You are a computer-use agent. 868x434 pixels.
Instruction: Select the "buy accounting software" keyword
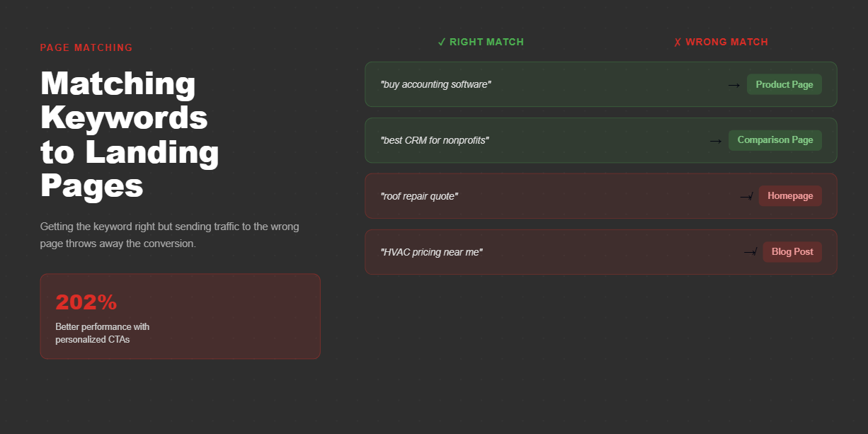click(435, 85)
